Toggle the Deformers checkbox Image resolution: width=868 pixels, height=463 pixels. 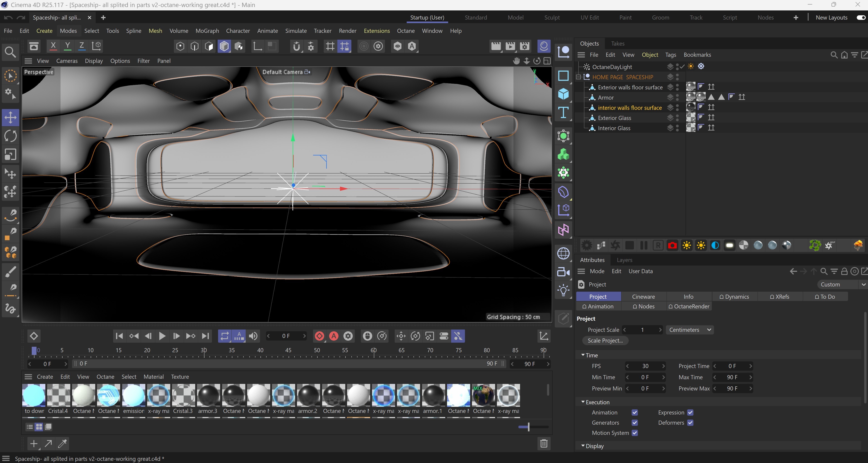(690, 423)
